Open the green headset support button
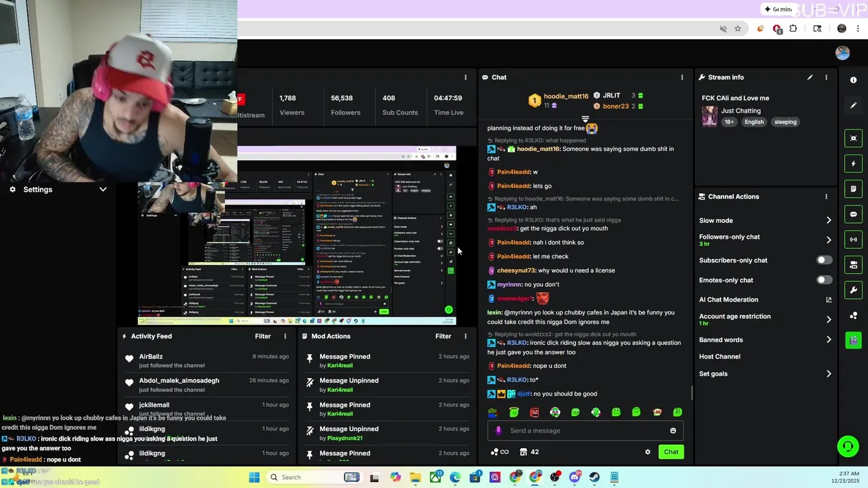 click(848, 446)
